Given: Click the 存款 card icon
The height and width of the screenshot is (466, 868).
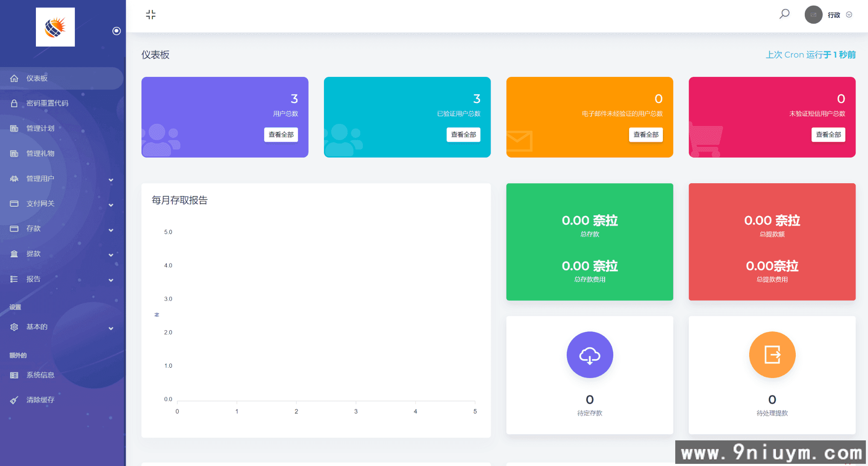Looking at the screenshot, I should [x=14, y=229].
